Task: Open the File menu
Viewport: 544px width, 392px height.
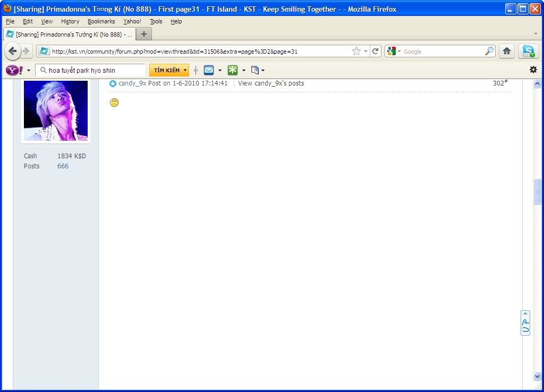Action: (10, 21)
